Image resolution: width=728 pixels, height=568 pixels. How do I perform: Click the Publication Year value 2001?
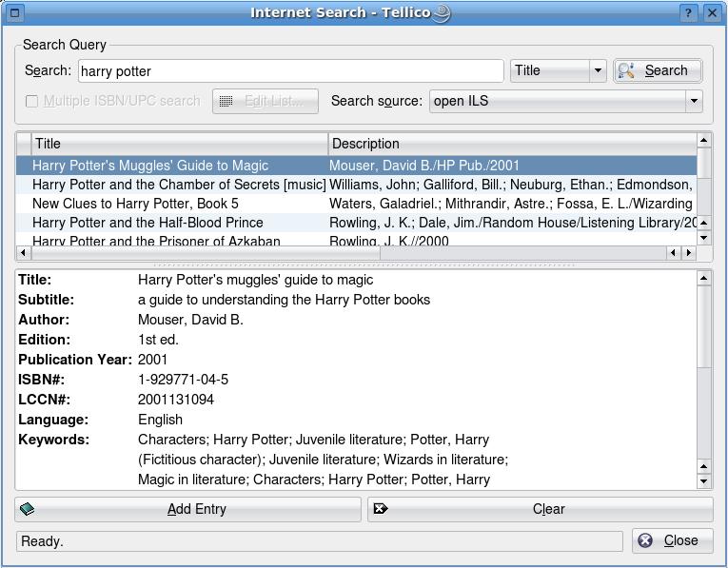152,360
